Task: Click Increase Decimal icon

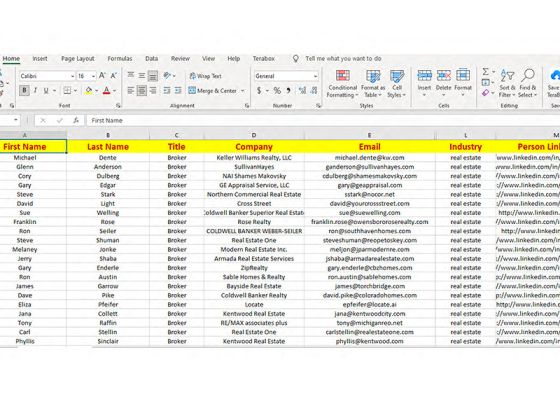Action: (302, 91)
